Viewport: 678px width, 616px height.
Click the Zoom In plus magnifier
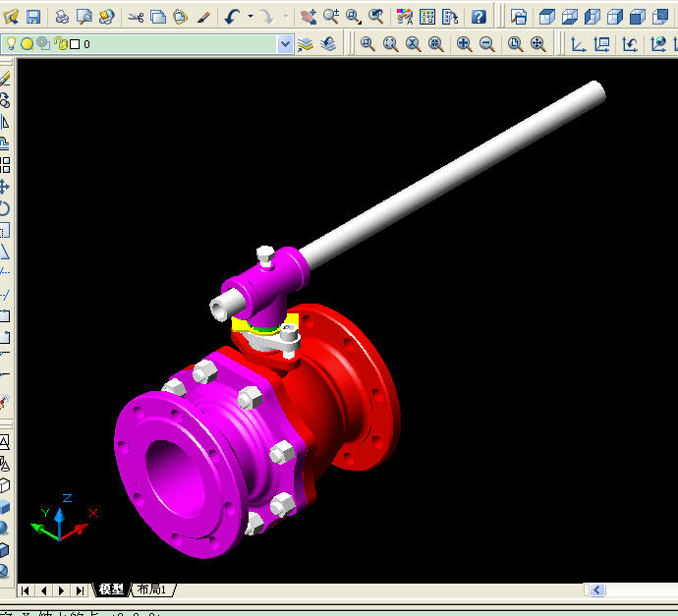(x=464, y=43)
